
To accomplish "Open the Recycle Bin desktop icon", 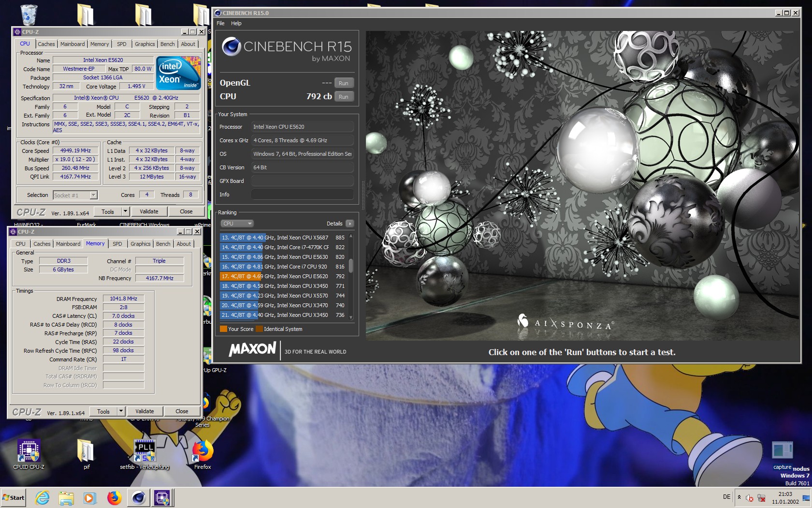I will pos(29,15).
